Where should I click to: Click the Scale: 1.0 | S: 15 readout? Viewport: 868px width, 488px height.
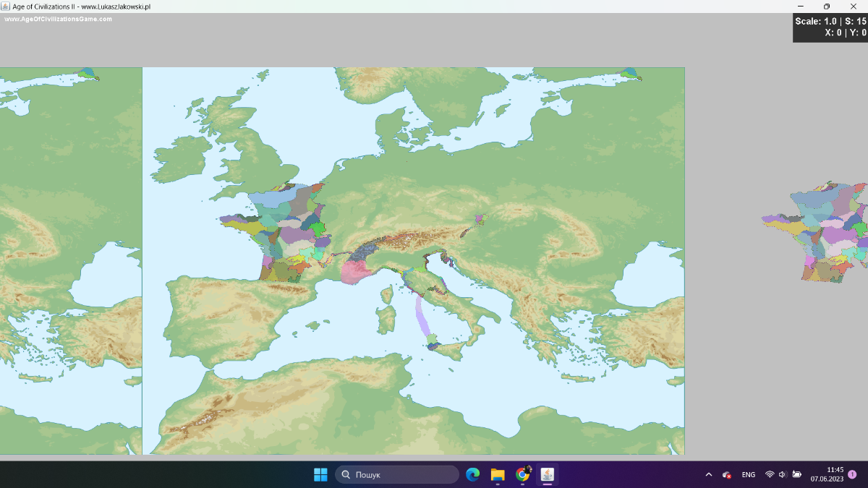pyautogui.click(x=831, y=21)
